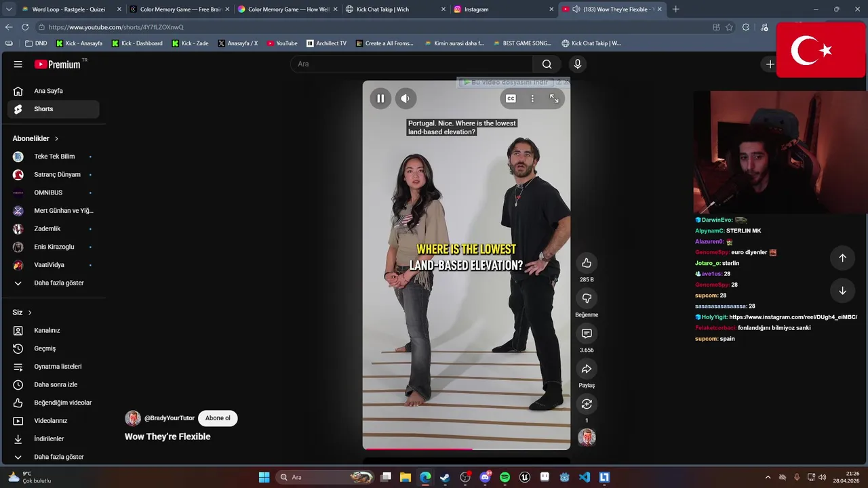Image resolution: width=868 pixels, height=488 pixels.
Task: Open Daha sonra izle
Action: (x=53, y=384)
